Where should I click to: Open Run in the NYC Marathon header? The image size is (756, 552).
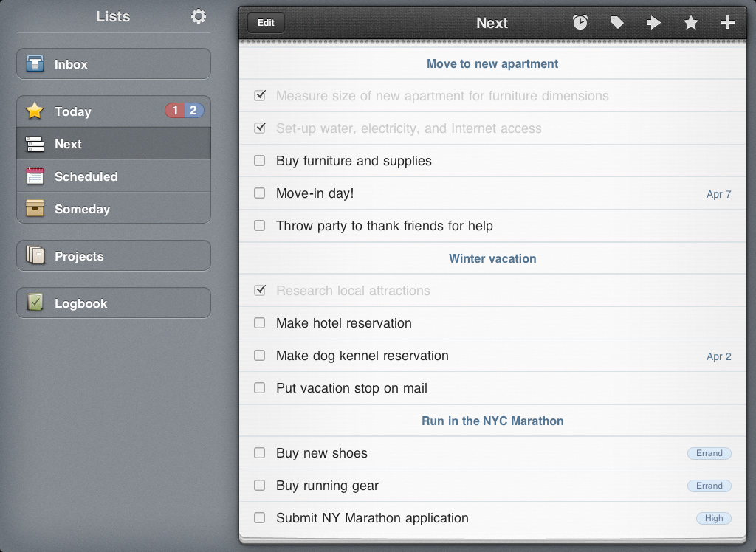[x=492, y=421]
